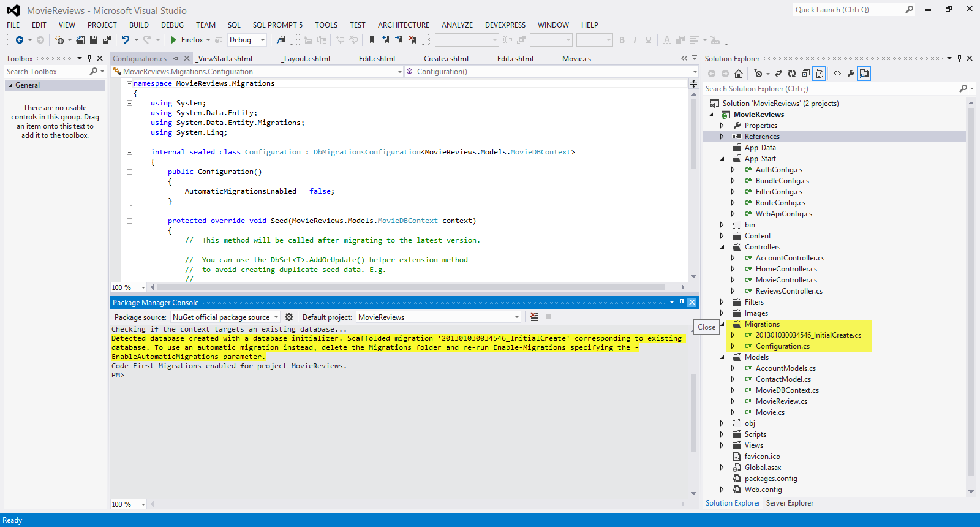
Task: Click the Search Toolbox magnifier icon
Action: point(94,72)
